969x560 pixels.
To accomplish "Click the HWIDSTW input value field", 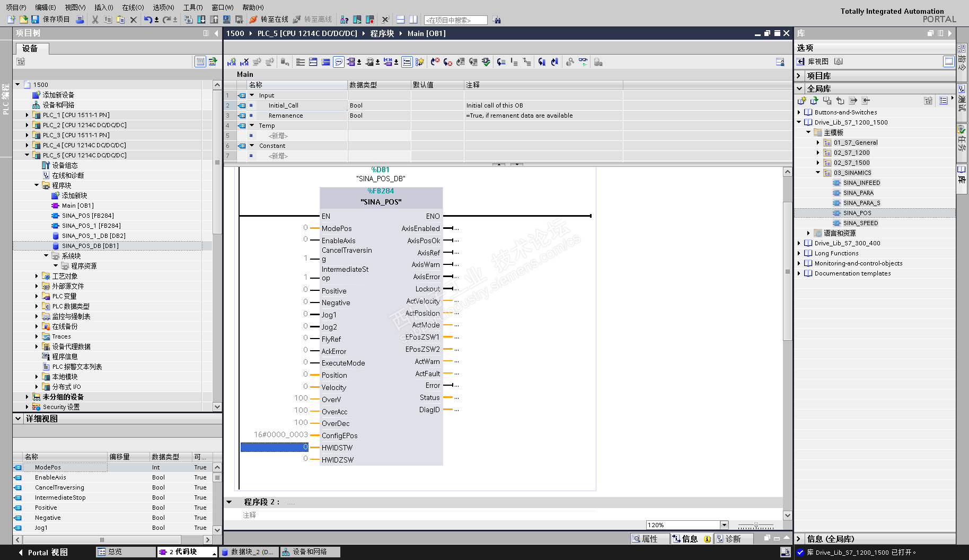I will (x=275, y=447).
